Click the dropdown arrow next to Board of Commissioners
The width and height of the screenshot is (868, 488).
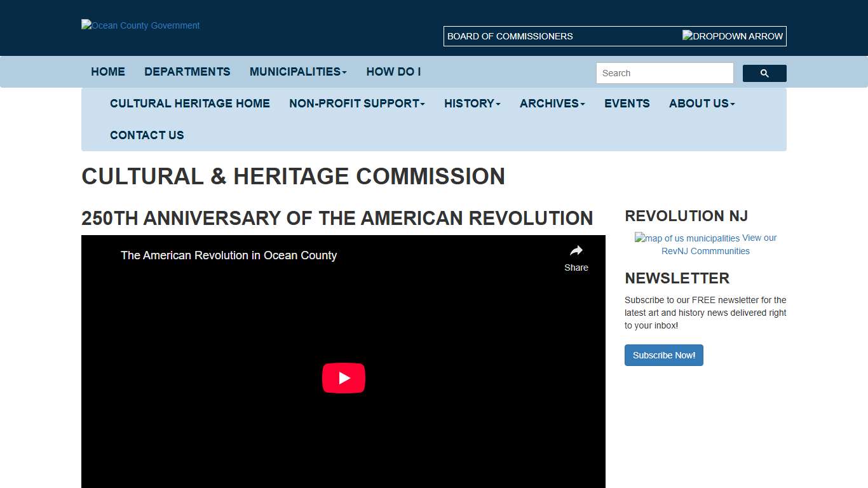(732, 36)
